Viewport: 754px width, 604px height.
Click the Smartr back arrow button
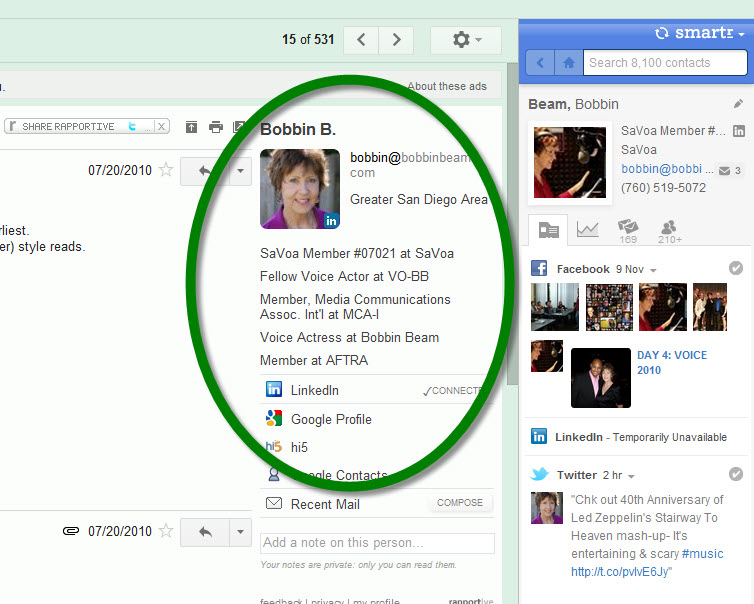[x=540, y=63]
